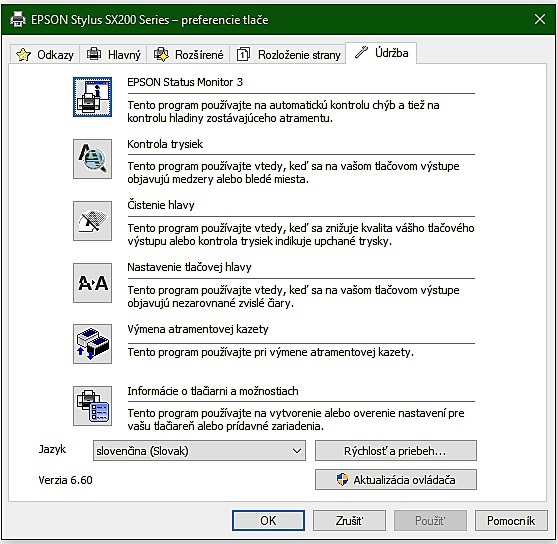Click description about prídavné zariadenia

coord(296,419)
